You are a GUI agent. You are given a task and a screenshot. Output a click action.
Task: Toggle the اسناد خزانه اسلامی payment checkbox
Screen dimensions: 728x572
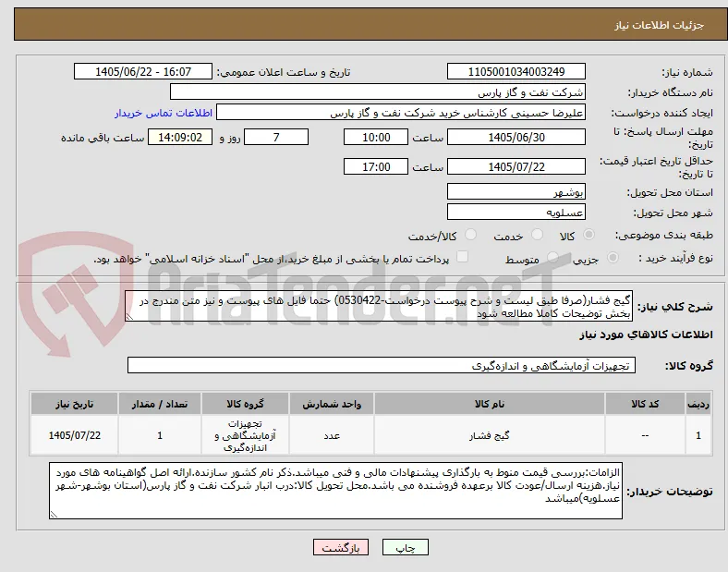point(463,257)
